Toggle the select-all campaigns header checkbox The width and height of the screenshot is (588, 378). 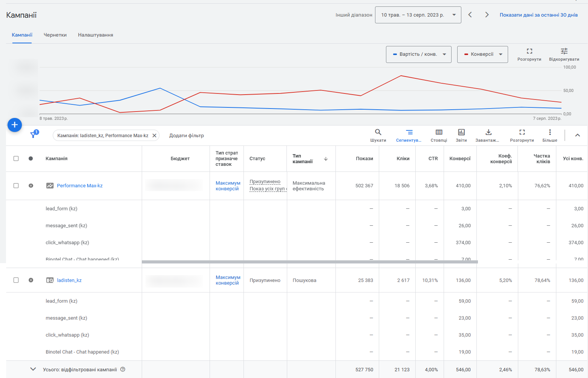pyautogui.click(x=16, y=159)
